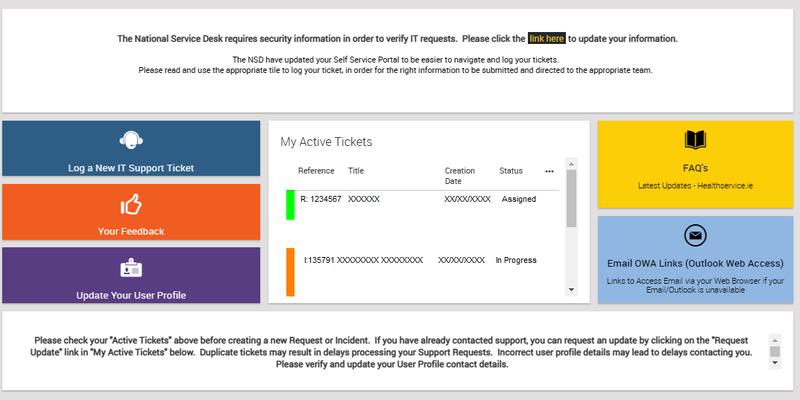800x400 pixels.
Task: Click the ID badge icon on the User Profile tile
Action: click(131, 268)
